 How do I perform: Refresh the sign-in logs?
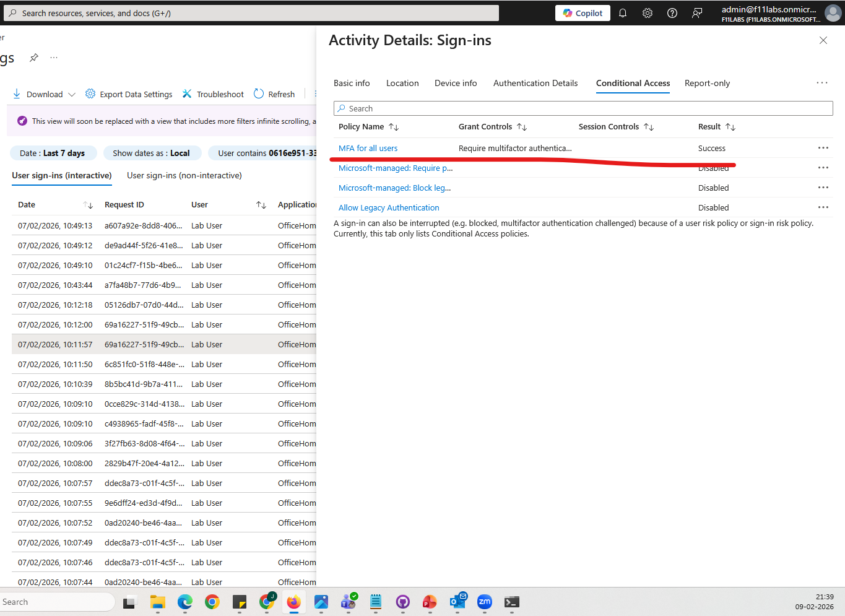[x=274, y=93]
